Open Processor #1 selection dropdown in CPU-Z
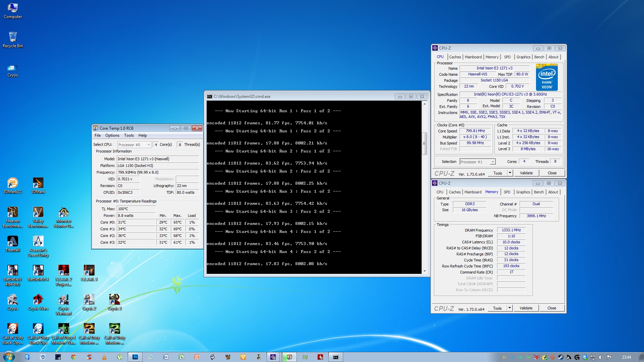The height and width of the screenshot is (362, 644). (477, 162)
